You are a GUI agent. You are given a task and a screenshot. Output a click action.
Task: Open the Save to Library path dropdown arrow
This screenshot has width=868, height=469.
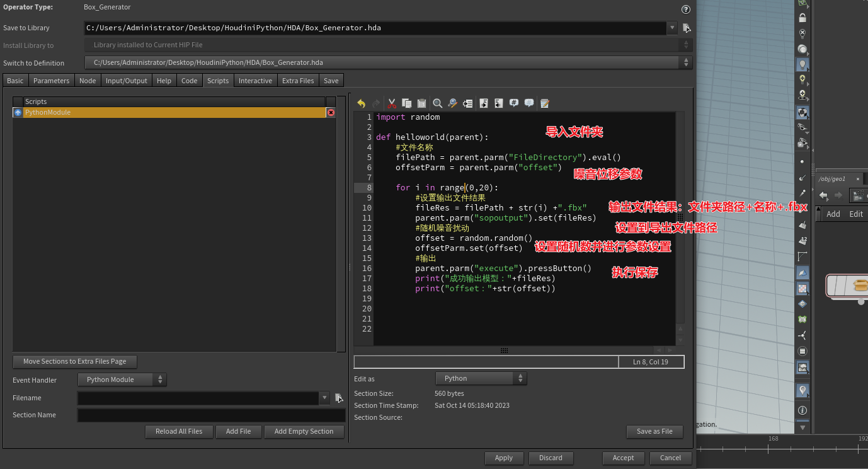pos(673,28)
